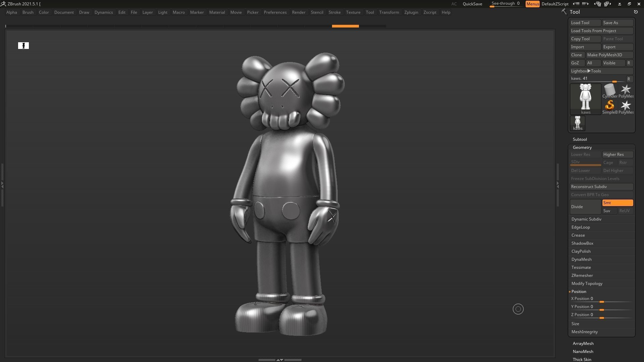Toggle the ReUV option

(626, 211)
